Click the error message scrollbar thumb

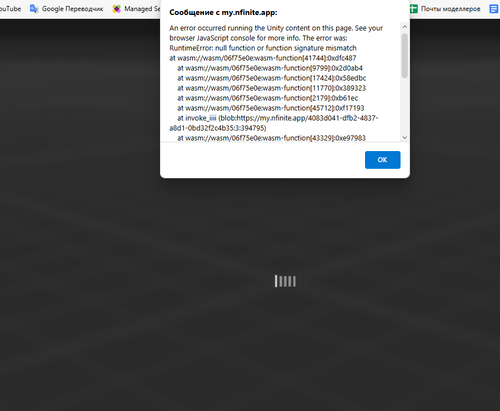point(405,56)
